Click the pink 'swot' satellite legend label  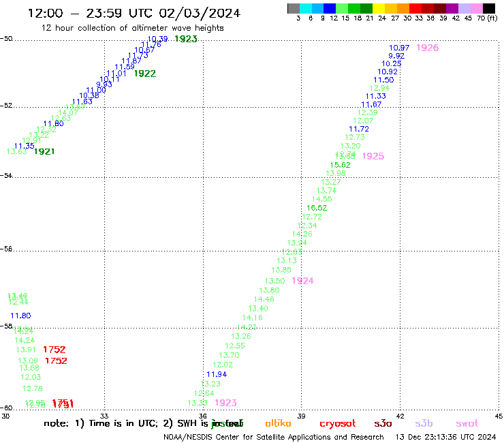click(467, 424)
